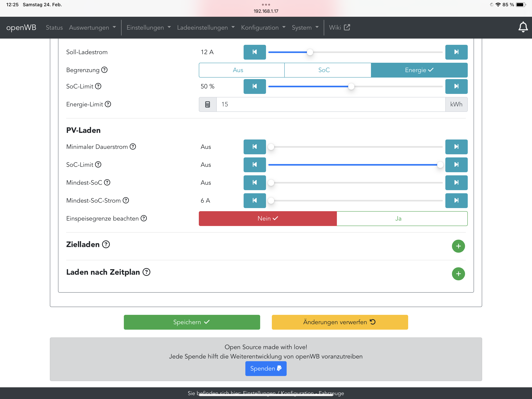Add a Laden nach Zeitplan entry
Viewport: 532px width, 399px height.
(458, 274)
